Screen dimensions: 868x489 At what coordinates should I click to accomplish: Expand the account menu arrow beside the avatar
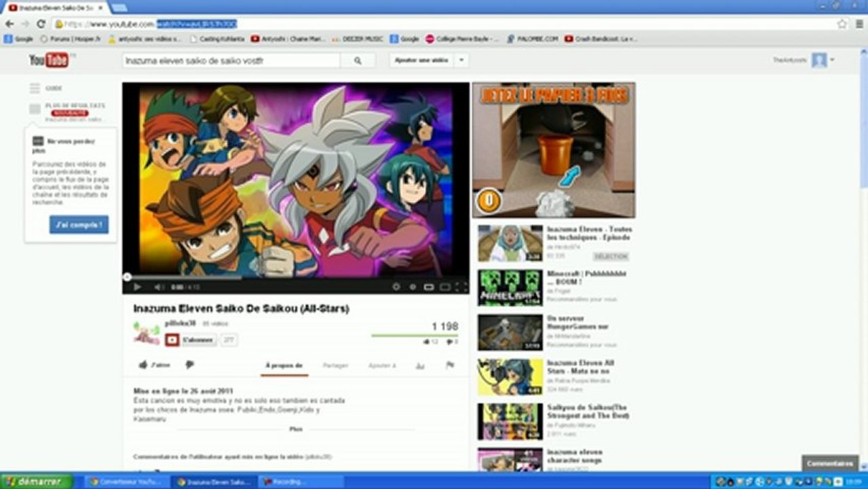click(x=832, y=60)
